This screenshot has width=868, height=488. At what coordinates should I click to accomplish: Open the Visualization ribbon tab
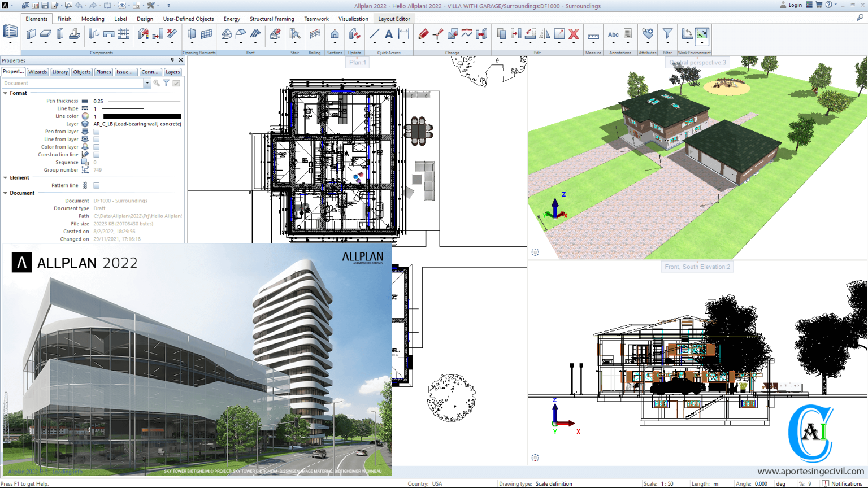(354, 18)
